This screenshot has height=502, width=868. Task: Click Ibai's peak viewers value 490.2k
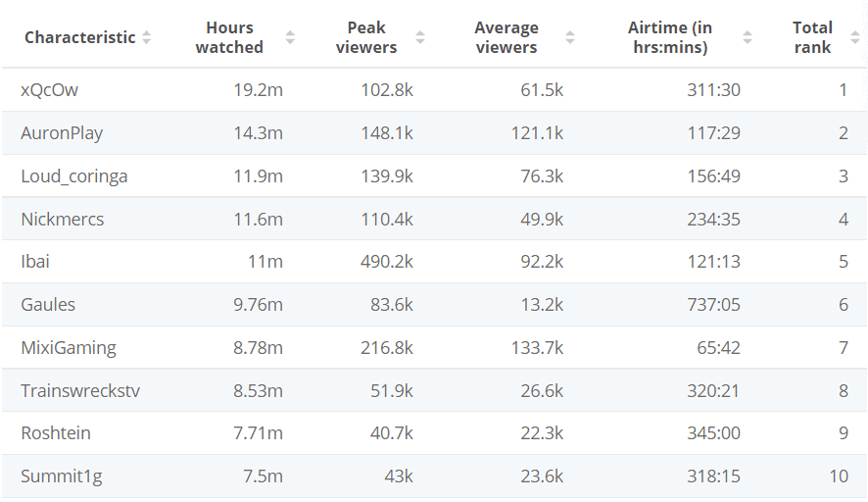coord(387,262)
